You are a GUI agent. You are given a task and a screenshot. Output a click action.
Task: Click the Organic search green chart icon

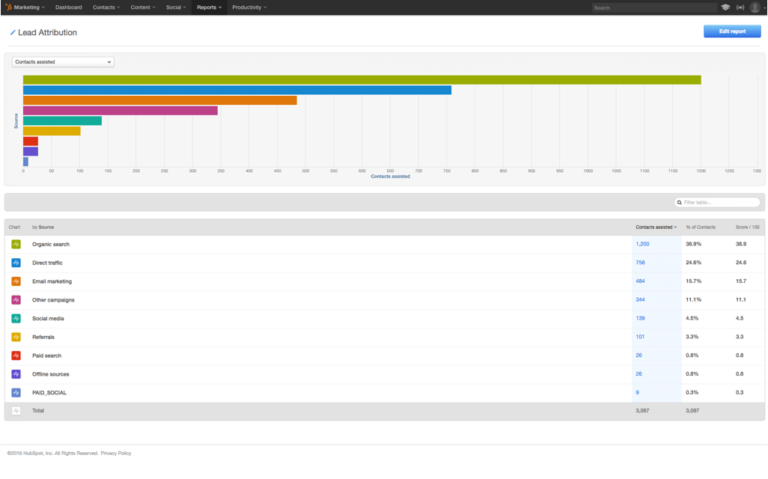pyautogui.click(x=16, y=244)
